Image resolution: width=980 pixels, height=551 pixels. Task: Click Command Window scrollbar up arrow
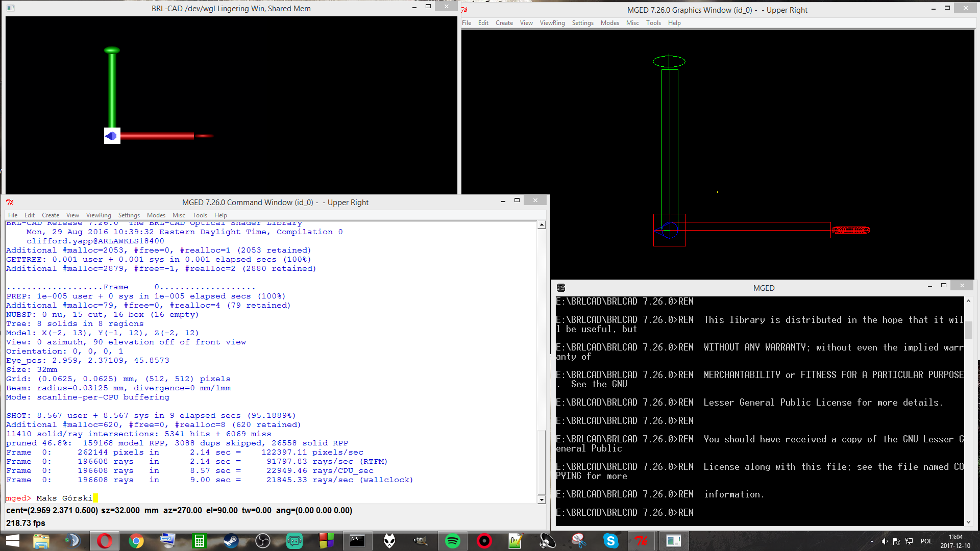point(542,225)
